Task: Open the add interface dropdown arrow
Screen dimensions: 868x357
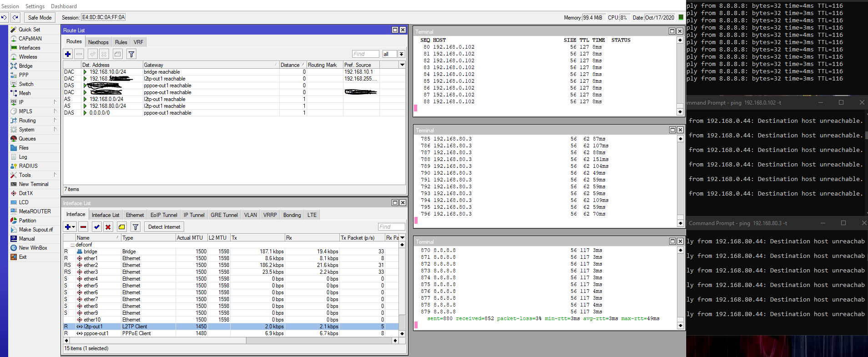Action: point(73,227)
